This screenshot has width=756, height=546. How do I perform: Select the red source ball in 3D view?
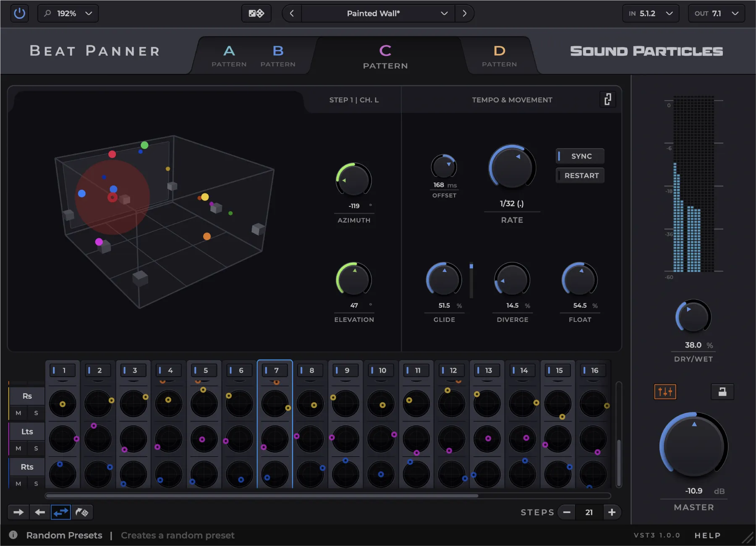click(112, 154)
